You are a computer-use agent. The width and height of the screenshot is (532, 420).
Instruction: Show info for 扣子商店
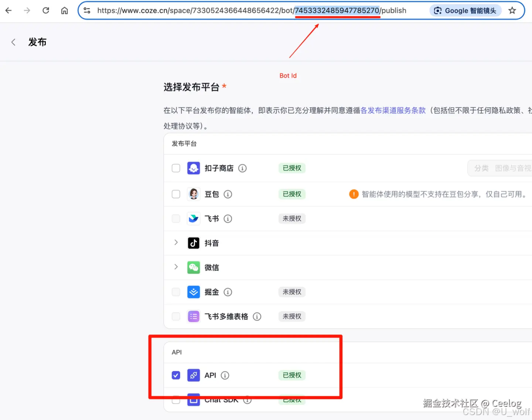pos(242,168)
